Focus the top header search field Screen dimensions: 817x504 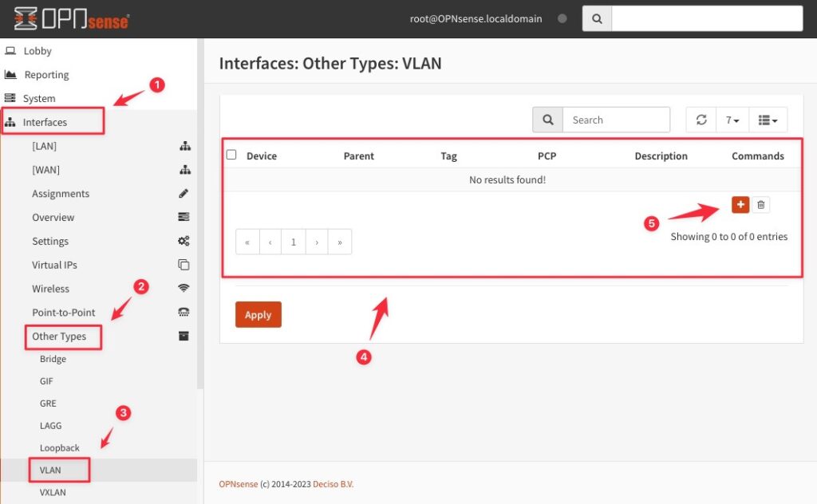tap(707, 19)
